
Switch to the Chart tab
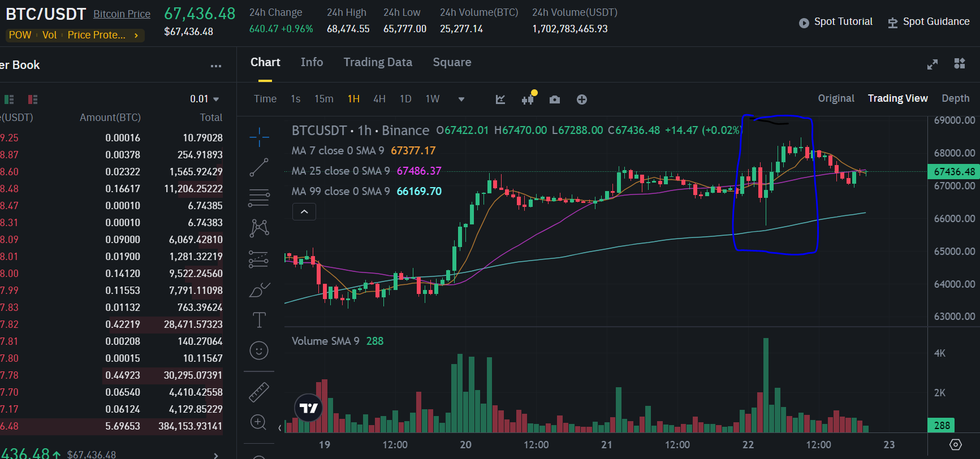tap(265, 62)
